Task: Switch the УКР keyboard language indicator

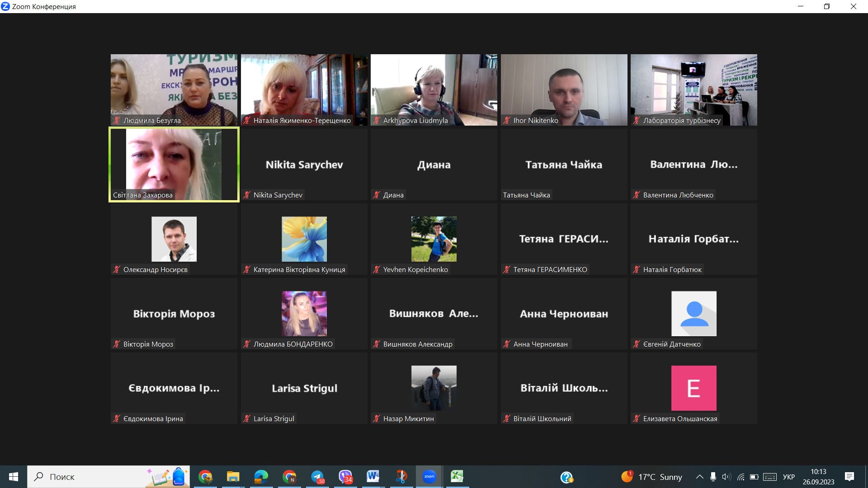Action: pos(788,477)
